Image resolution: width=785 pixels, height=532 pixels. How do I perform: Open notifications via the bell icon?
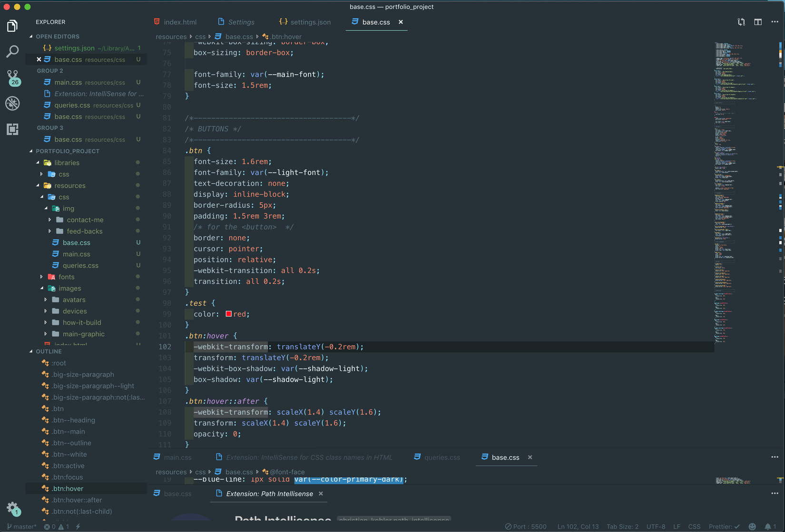[770, 527]
